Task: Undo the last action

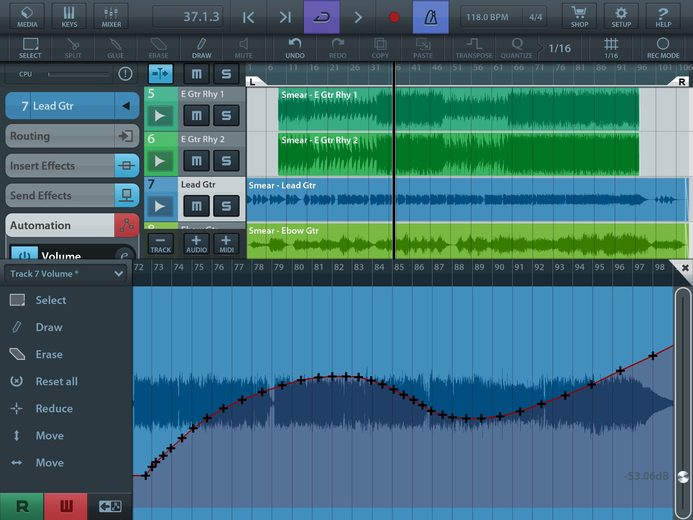Action: [295, 48]
